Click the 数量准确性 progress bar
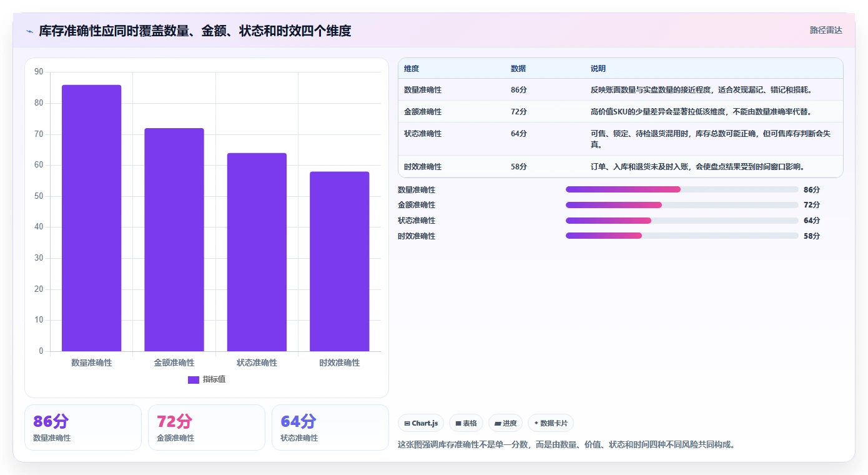The height and width of the screenshot is (475, 868). [682, 189]
